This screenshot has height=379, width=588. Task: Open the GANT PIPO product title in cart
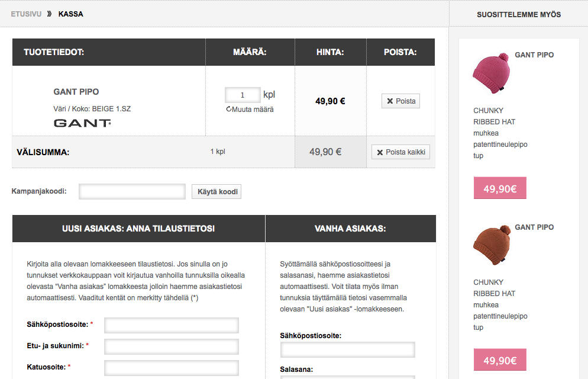tap(76, 92)
